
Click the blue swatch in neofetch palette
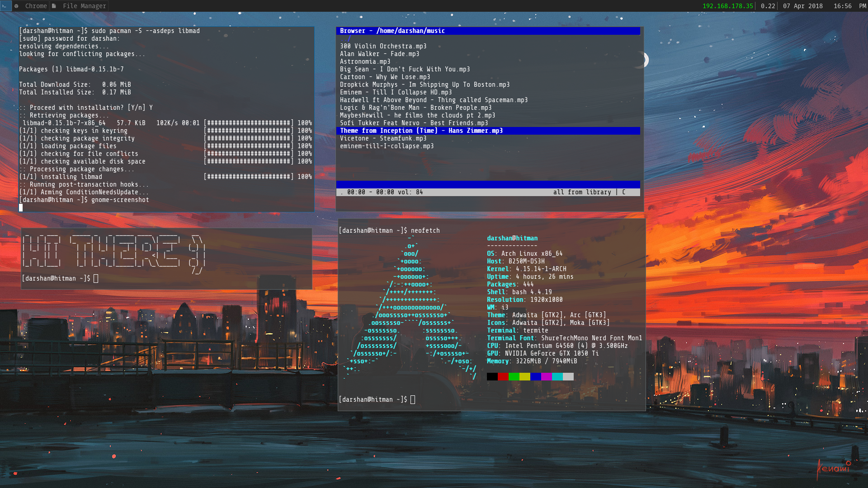pos(535,376)
